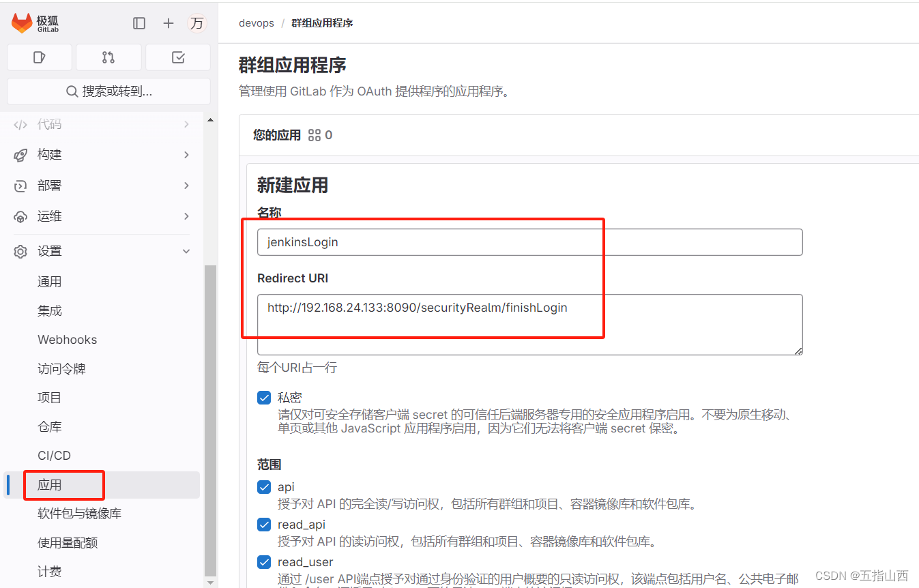Open the issues shortcut button
The width and height of the screenshot is (919, 588).
pos(40,57)
